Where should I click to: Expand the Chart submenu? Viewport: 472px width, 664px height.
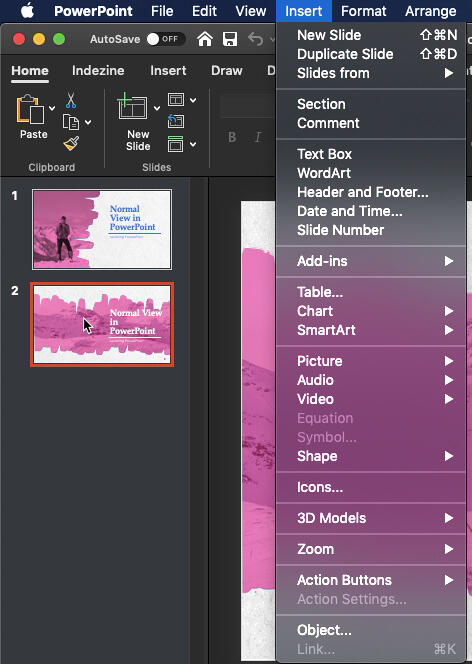(x=371, y=311)
